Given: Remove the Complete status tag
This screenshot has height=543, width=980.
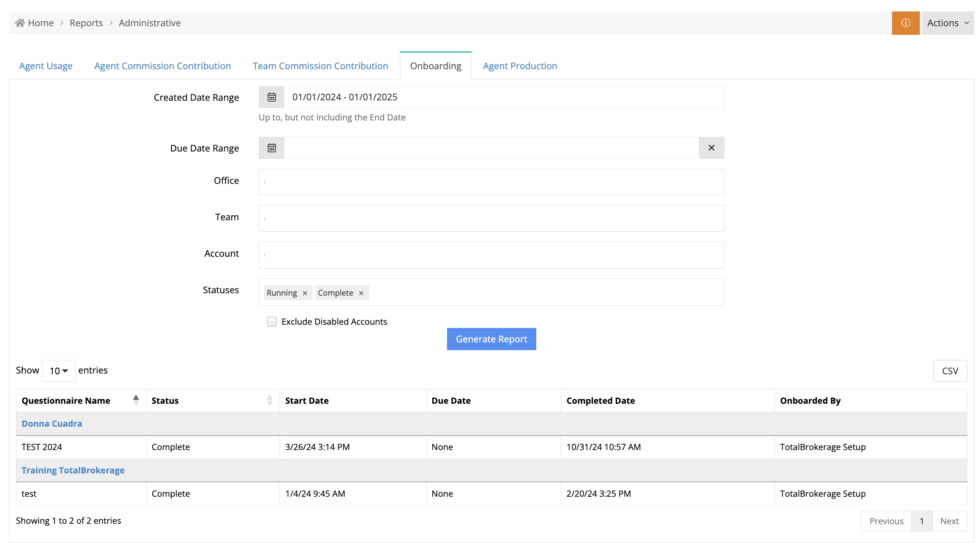Looking at the screenshot, I should click(x=361, y=293).
